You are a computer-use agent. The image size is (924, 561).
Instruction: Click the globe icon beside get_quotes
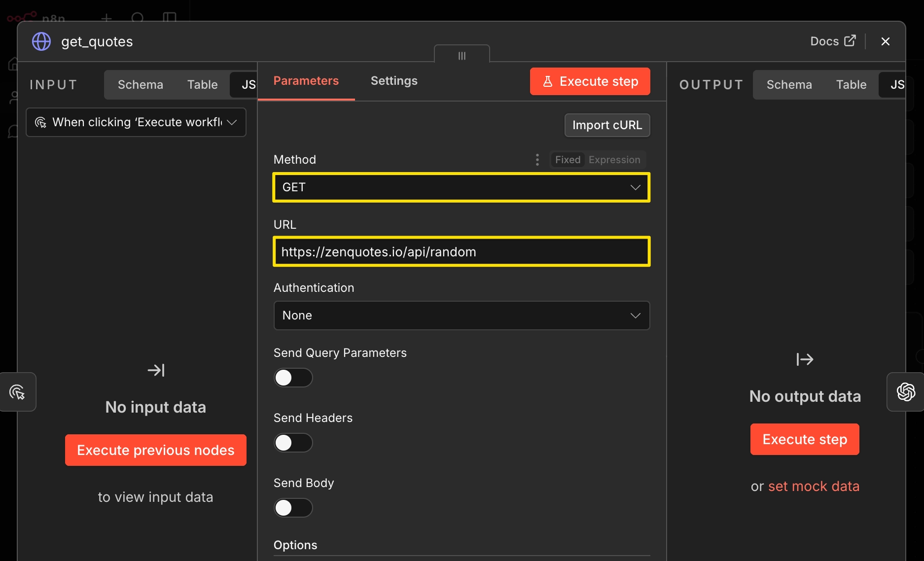41,41
